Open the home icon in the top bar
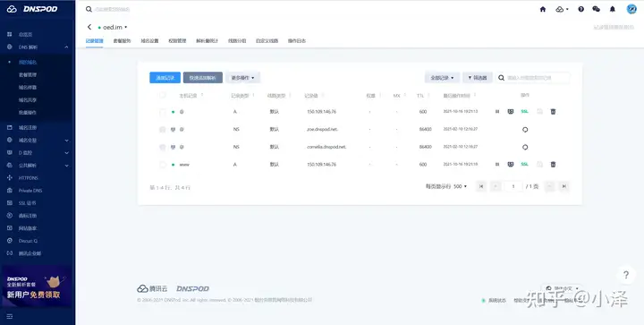 [x=543, y=9]
